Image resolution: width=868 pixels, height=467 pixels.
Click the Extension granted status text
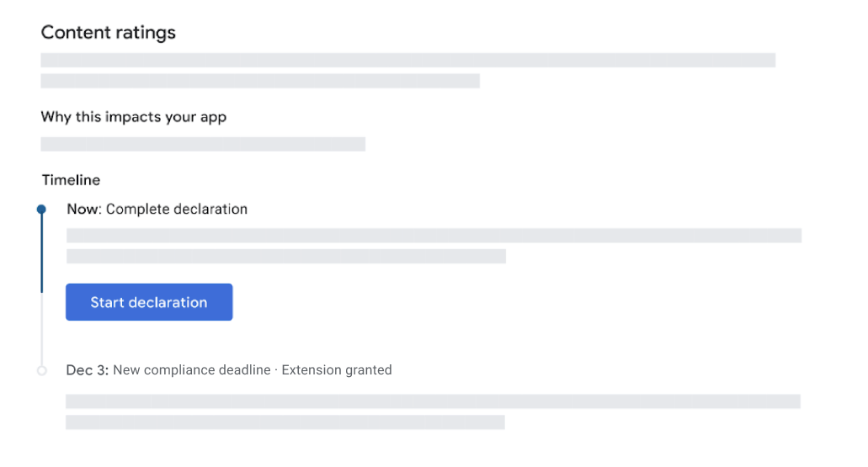click(337, 370)
